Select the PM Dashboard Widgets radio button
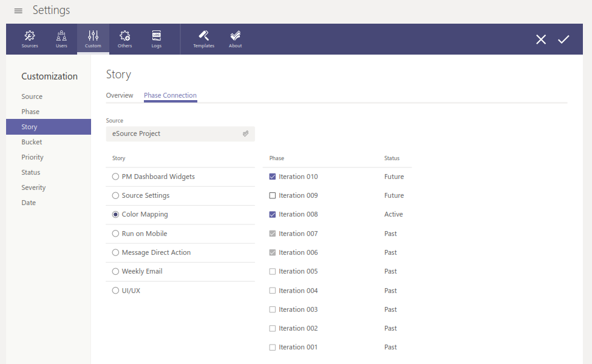The width and height of the screenshot is (592, 364). [115, 177]
